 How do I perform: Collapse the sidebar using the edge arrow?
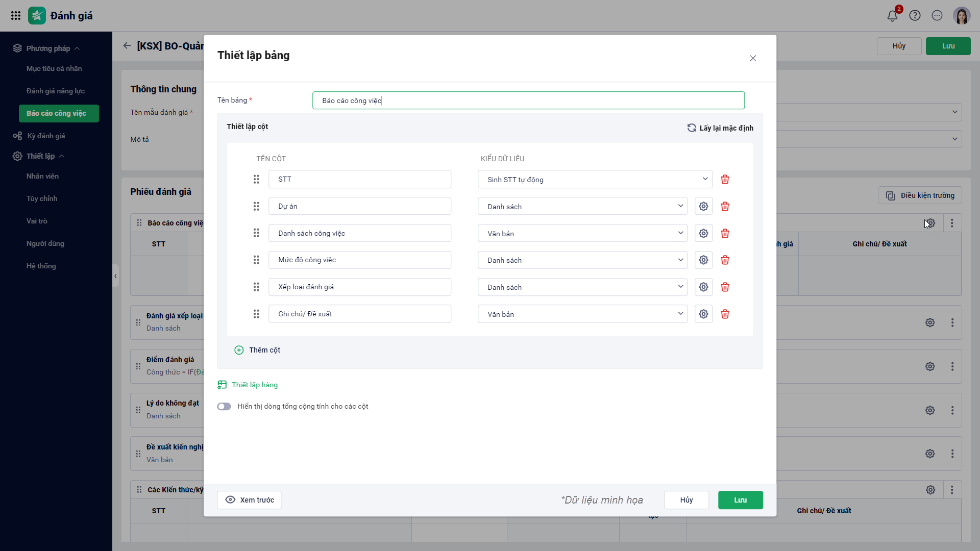115,276
